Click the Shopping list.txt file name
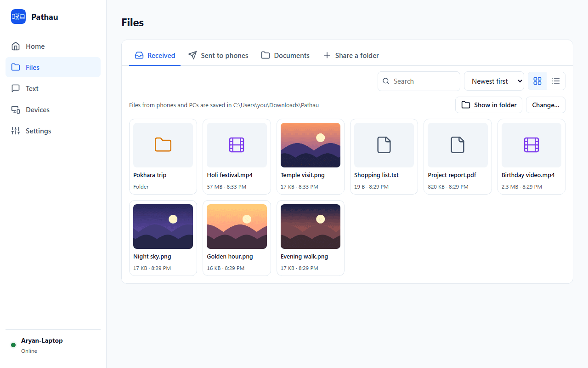The width and height of the screenshot is (588, 368). coord(376,175)
